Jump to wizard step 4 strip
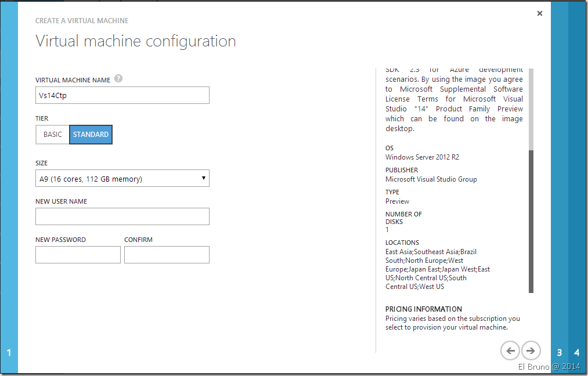The image size is (588, 376). [x=577, y=352]
